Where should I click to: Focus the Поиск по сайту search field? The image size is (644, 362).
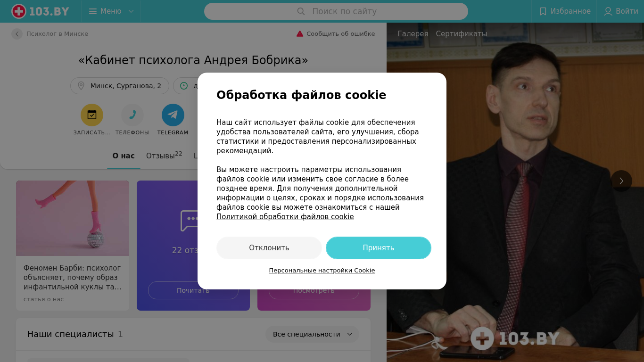pyautogui.click(x=336, y=11)
